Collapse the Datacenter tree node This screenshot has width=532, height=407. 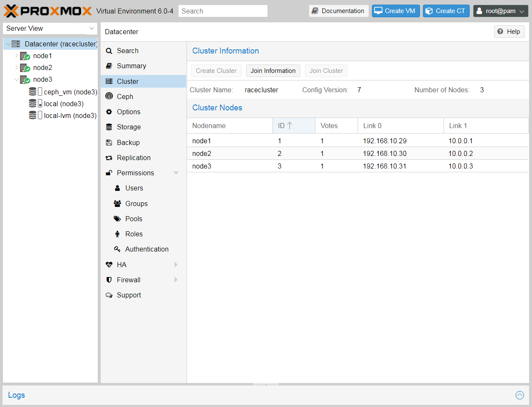tap(8, 44)
